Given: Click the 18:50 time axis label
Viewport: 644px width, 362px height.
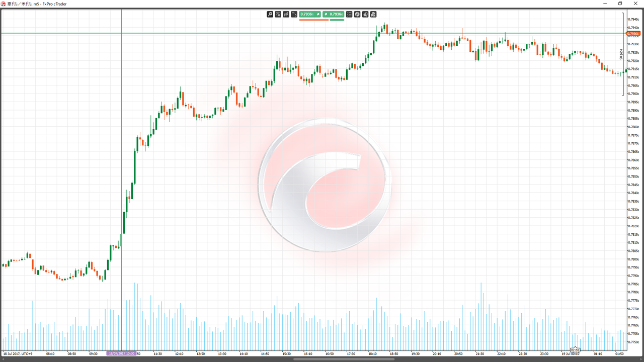Looking at the screenshot, I should 394,353.
